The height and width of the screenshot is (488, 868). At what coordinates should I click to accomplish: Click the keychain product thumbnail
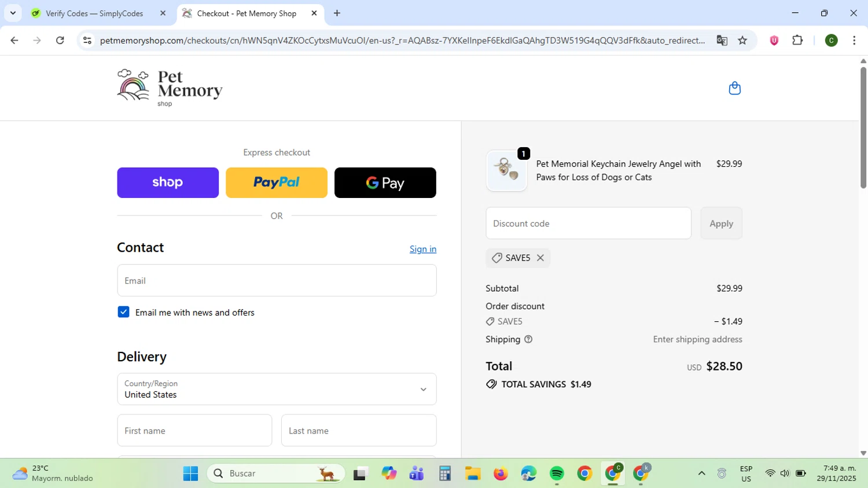(x=506, y=171)
